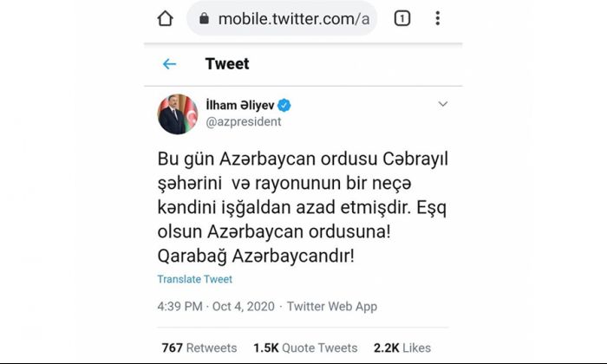607x364 pixels.
Task: Click the tweet text about Cəbrayıl
Action: coord(303,207)
